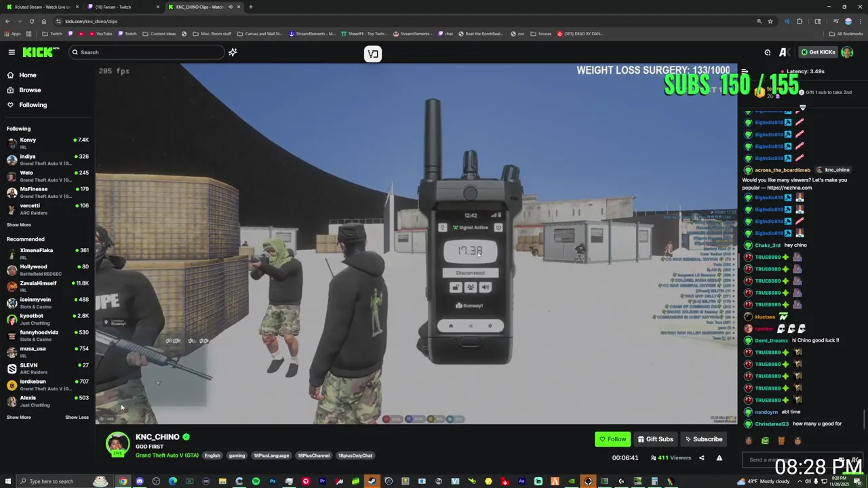Open the houses bookmark folder
The height and width of the screenshot is (488, 868).
click(540, 33)
